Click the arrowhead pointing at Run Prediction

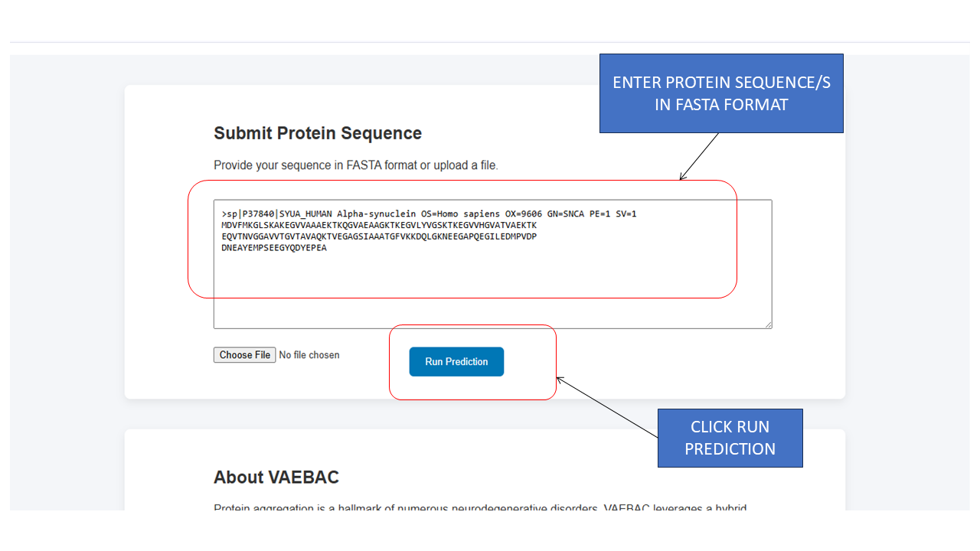(x=560, y=379)
